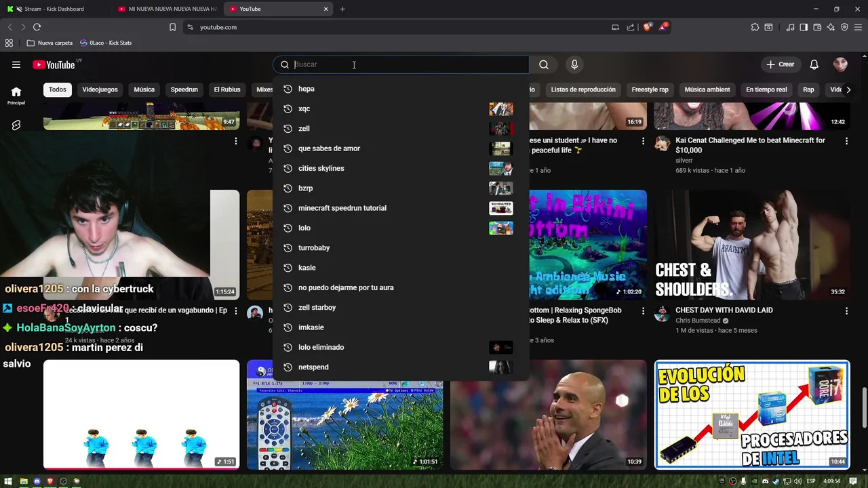Image resolution: width=868 pixels, height=488 pixels.
Task: Click the Crear button
Action: (780, 64)
